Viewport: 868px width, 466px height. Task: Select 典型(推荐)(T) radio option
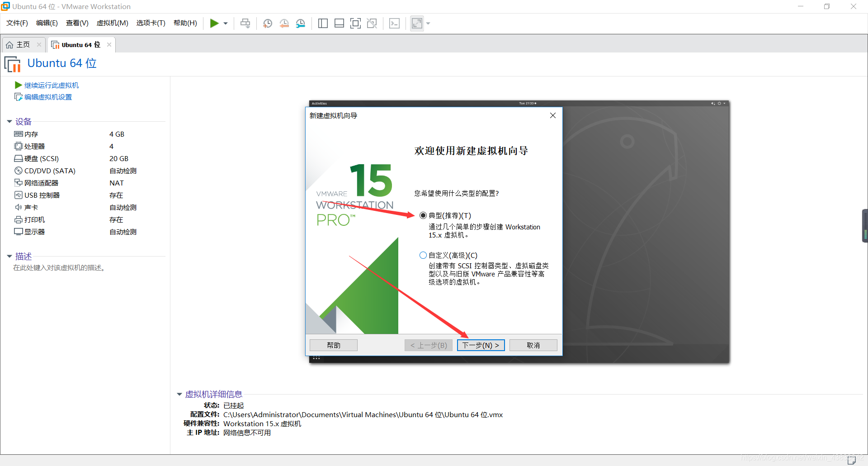423,215
